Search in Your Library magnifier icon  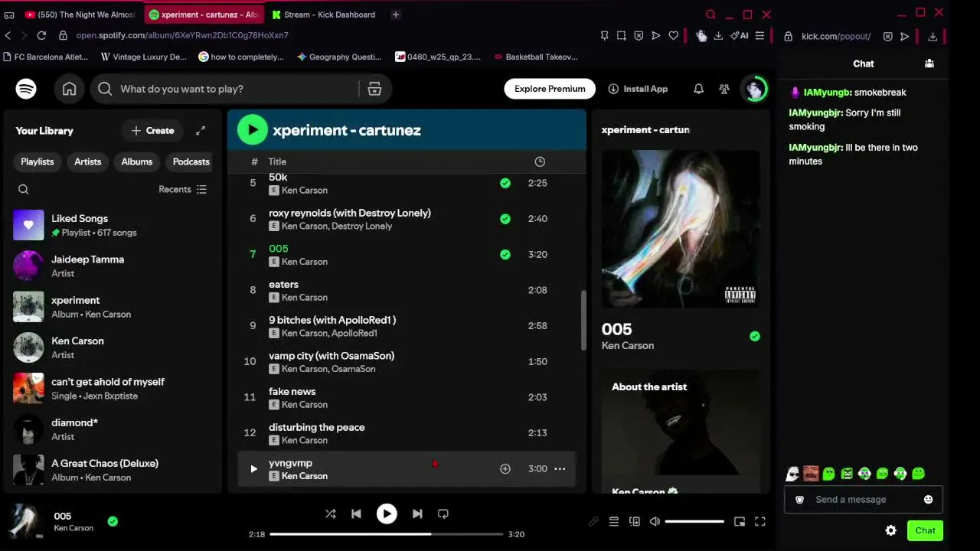[x=23, y=189]
